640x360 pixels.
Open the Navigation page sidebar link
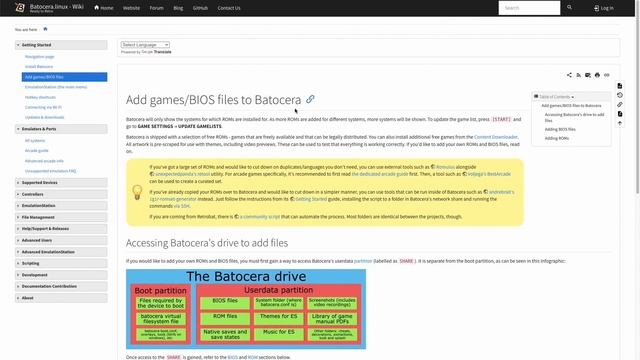pyautogui.click(x=40, y=57)
